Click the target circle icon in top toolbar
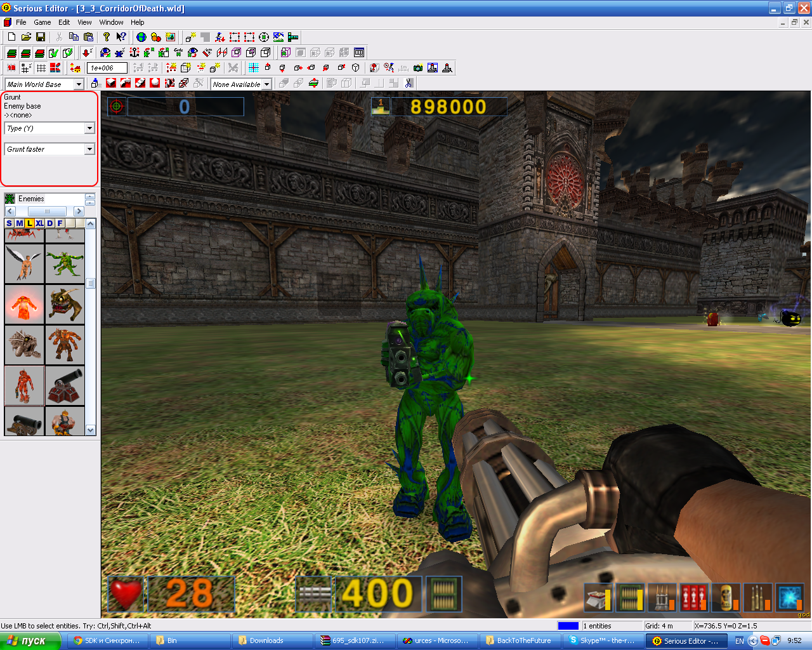This screenshot has height=650, width=812. point(264,37)
